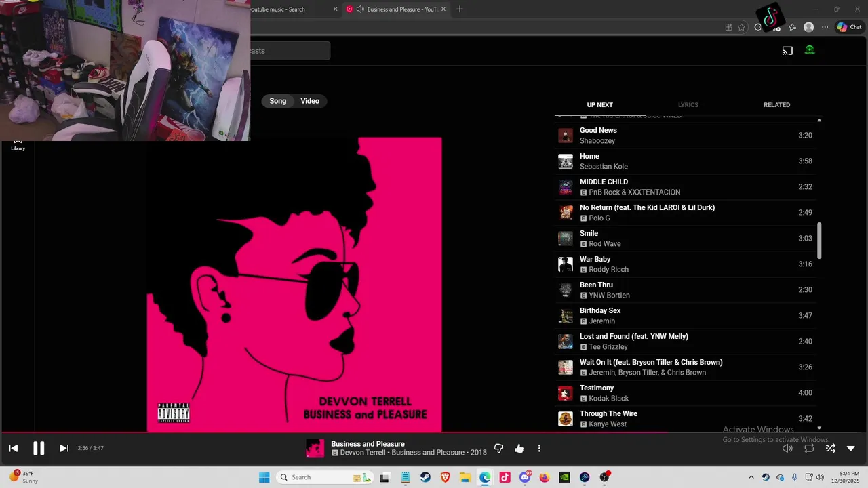
Task: Open Devvon Terrell artist link in player bar
Action: coord(364,453)
